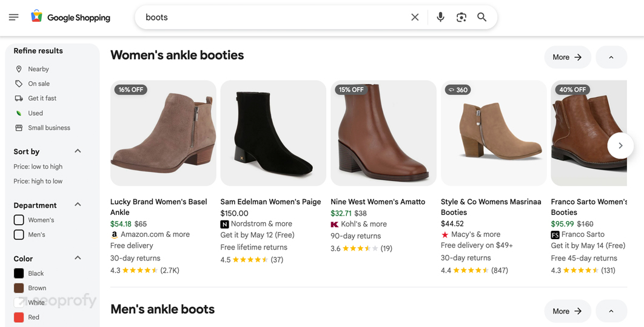Filter results by Get it fast
Screen dimensions: 644x327
coord(42,99)
